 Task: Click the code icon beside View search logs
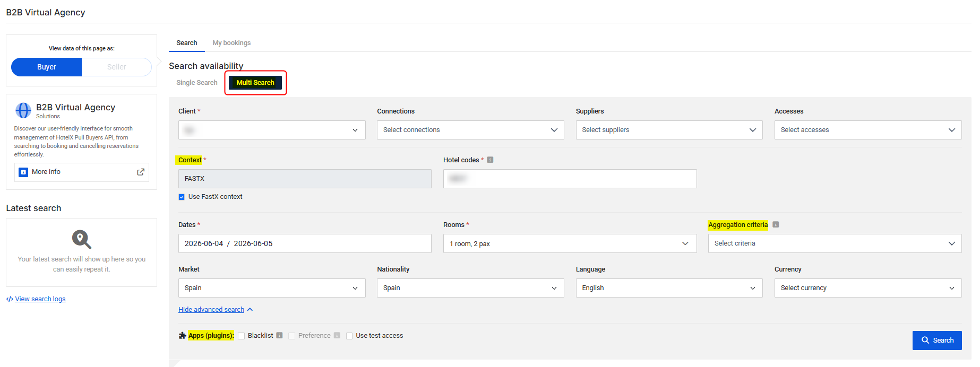(10, 299)
